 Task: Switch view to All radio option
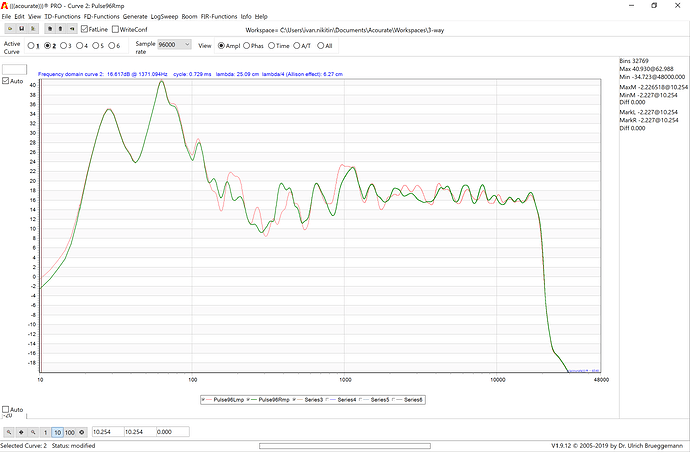click(320, 45)
